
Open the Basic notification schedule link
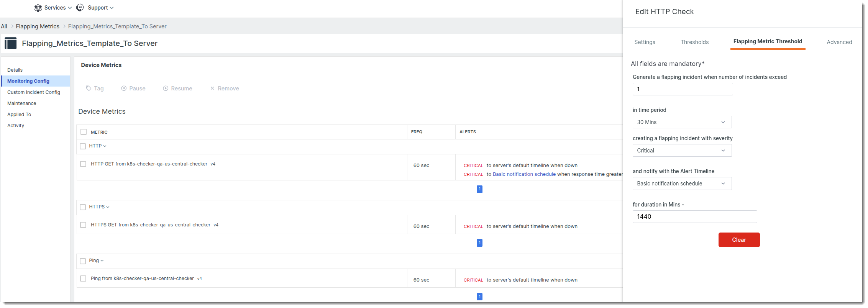[x=524, y=174]
